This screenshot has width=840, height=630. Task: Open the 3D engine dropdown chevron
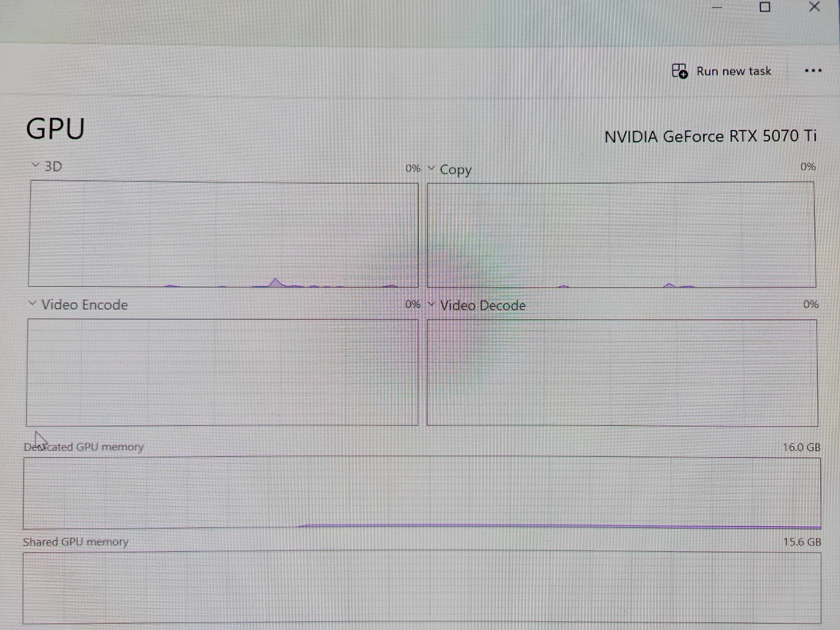pos(36,166)
